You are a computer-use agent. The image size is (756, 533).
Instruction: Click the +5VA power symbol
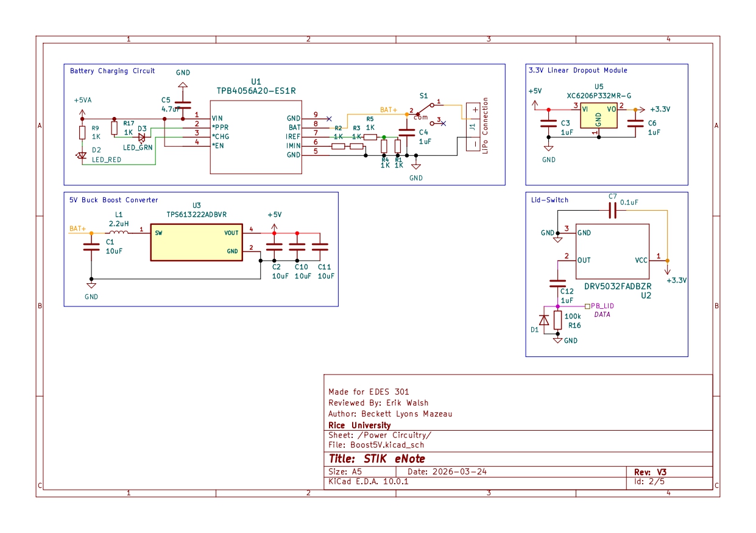(x=82, y=113)
